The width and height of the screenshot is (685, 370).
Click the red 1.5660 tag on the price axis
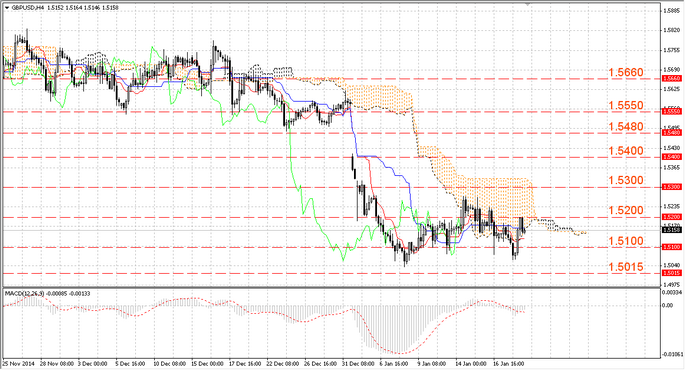click(672, 78)
